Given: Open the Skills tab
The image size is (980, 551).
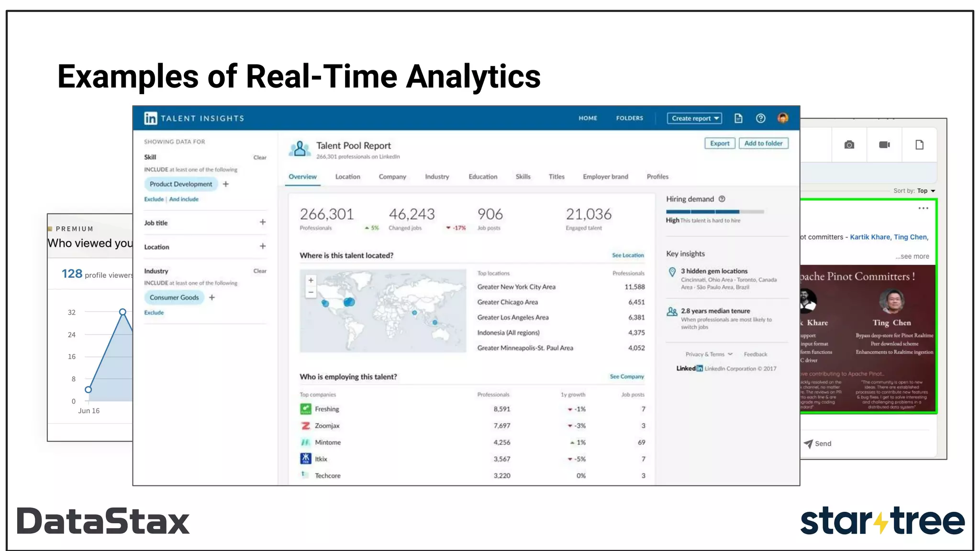Looking at the screenshot, I should coord(523,177).
